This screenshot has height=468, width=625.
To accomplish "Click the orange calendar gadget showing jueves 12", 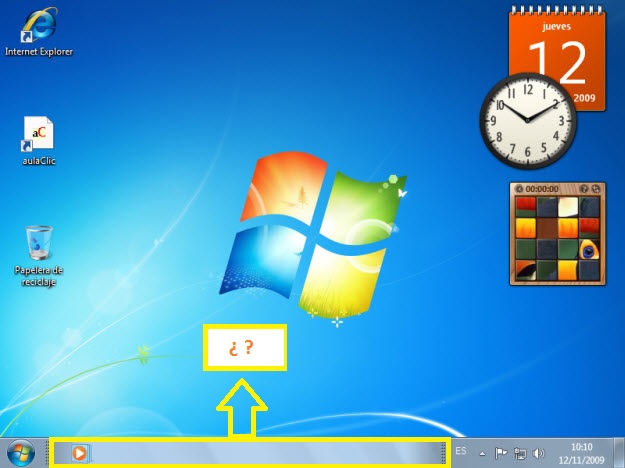I will pyautogui.click(x=557, y=59).
